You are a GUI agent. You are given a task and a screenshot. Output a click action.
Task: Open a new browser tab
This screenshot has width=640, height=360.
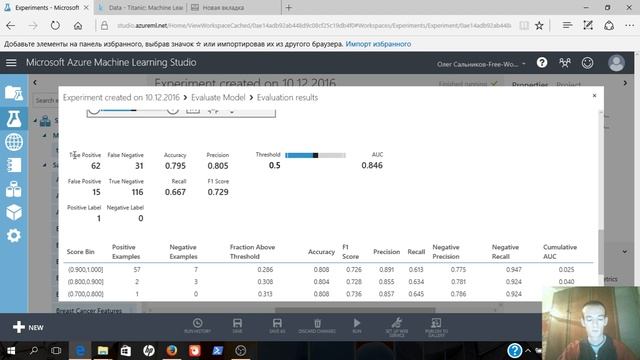click(289, 7)
